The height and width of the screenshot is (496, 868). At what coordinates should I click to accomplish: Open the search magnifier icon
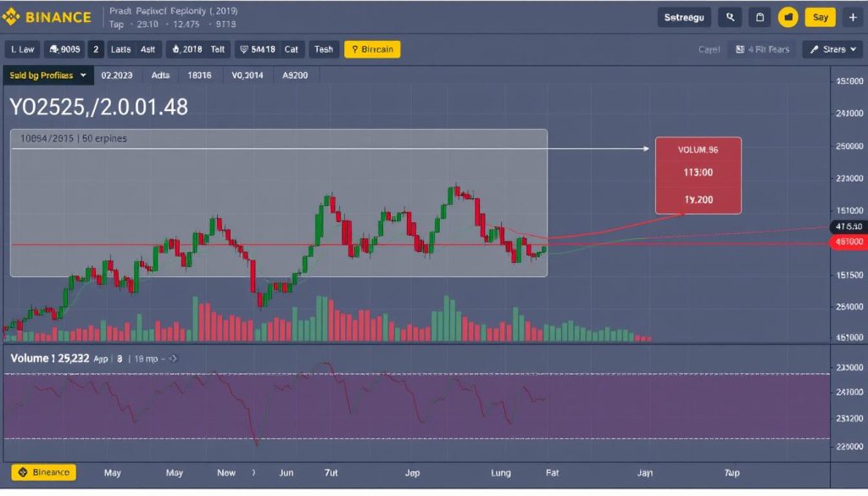point(730,17)
